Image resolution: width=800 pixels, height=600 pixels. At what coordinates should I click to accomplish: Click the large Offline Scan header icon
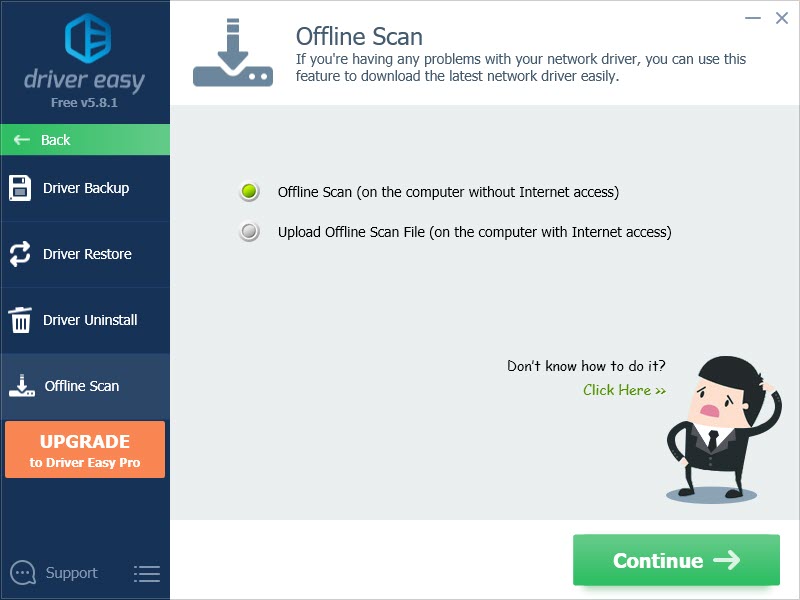233,53
